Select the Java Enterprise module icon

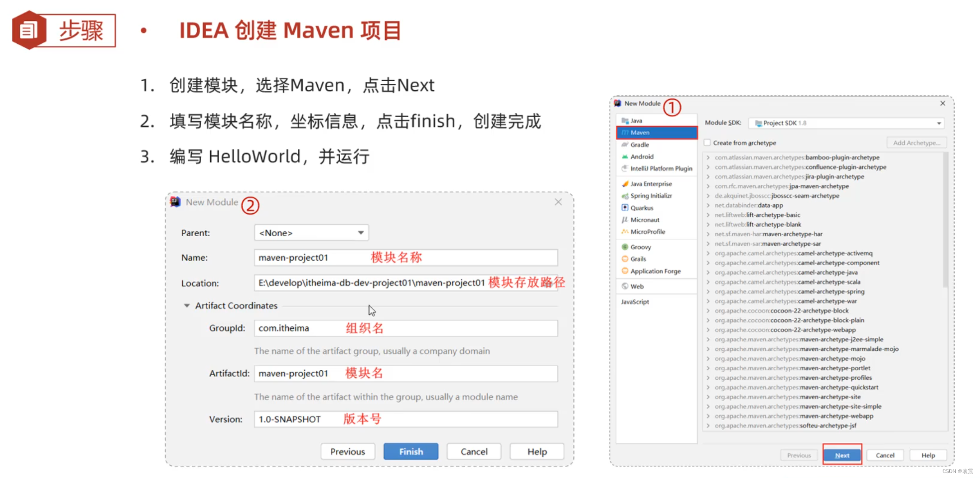[625, 184]
